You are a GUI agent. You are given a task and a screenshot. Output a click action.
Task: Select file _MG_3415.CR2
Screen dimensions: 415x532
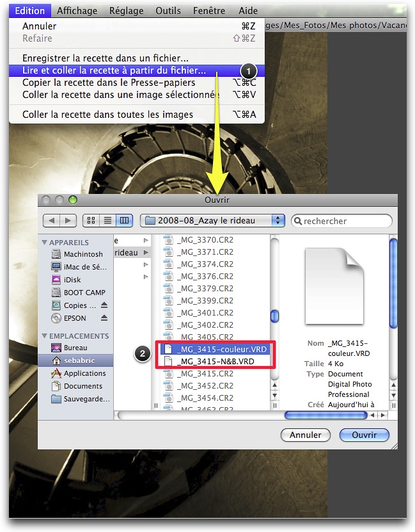point(215,374)
